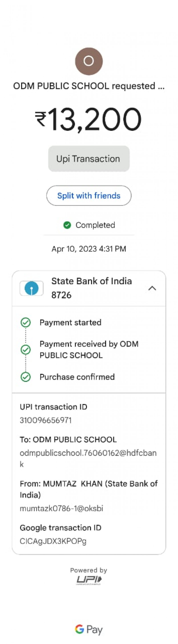Collapse the State Bank of India details chevron
The height and width of the screenshot is (644, 178).
coord(152,288)
